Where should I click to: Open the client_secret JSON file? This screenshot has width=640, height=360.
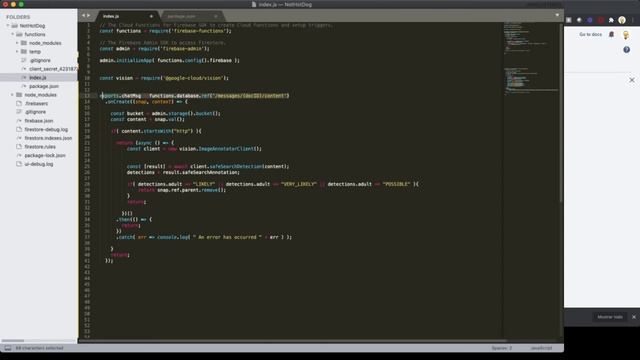click(x=53, y=69)
